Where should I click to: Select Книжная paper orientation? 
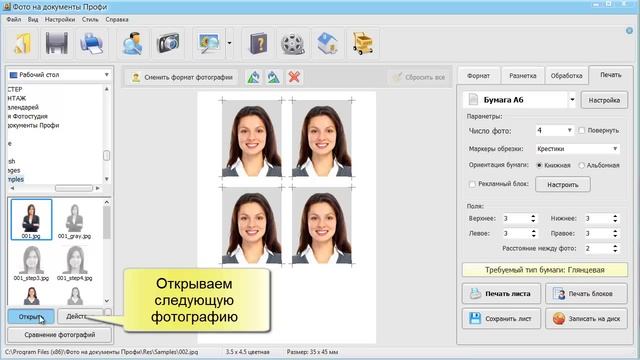pyautogui.click(x=539, y=165)
